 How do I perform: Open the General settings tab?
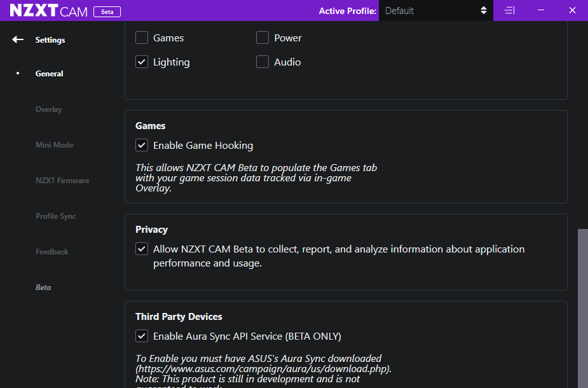49,73
